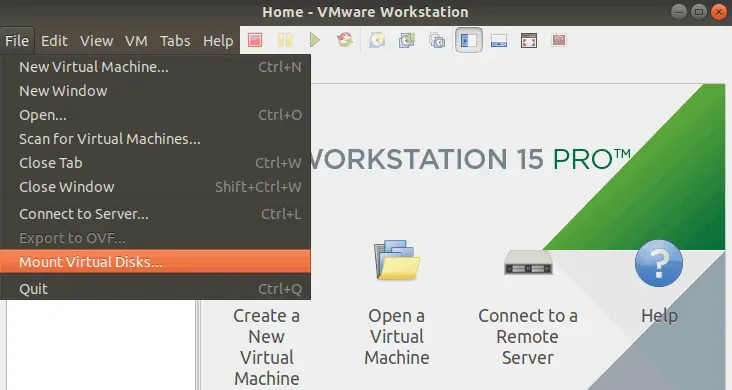Viewport: 732px width, 390px height.
Task: Open the VM menu
Action: click(x=136, y=41)
